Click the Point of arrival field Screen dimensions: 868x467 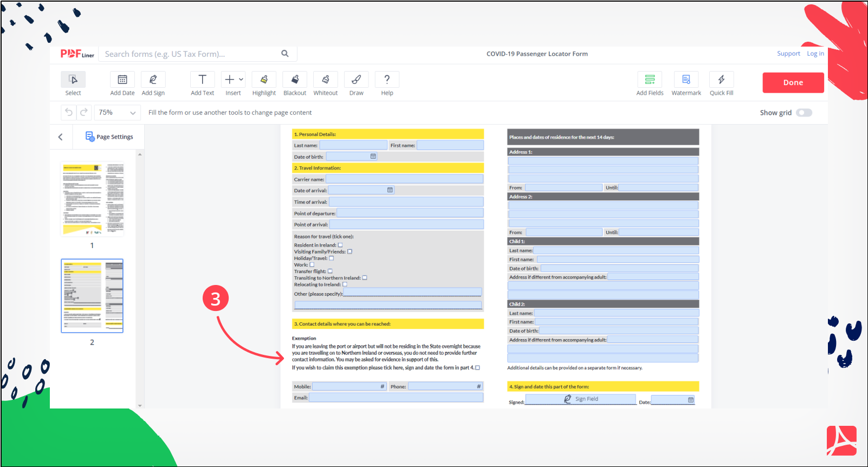coord(406,224)
